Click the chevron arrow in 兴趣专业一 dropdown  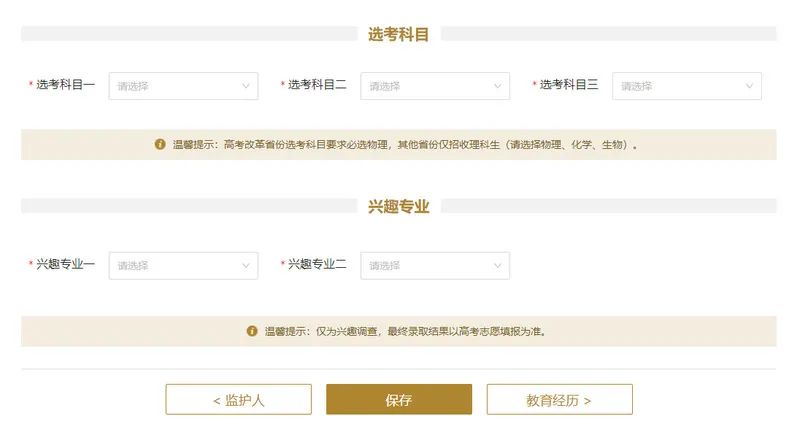pos(246,265)
